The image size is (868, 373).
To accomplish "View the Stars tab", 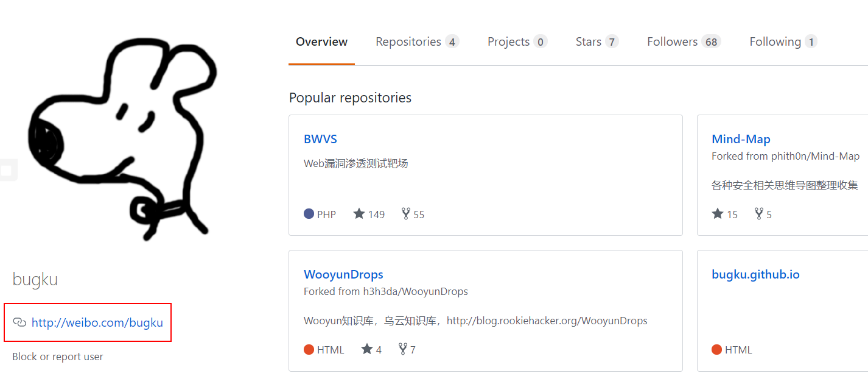I will 597,42.
